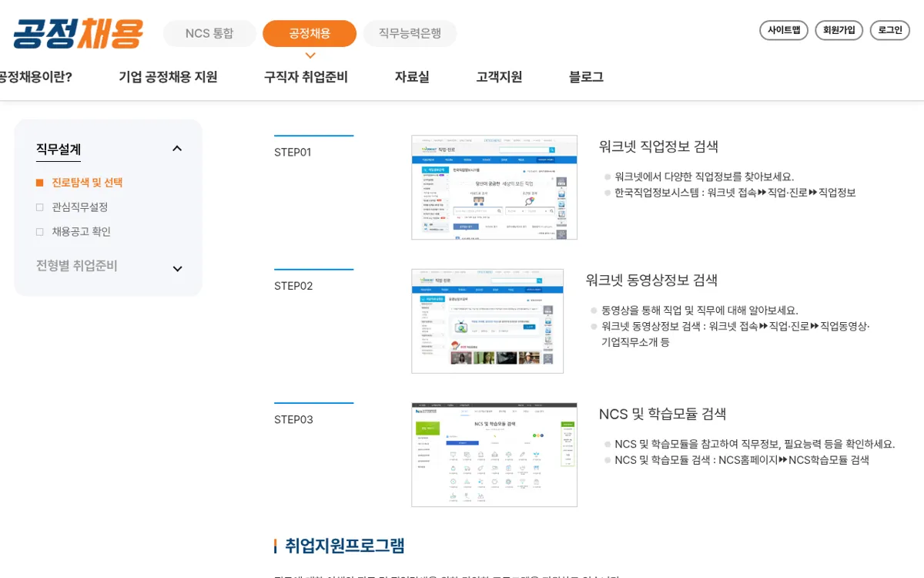
Task: Open the 사이트맵 button
Action: click(784, 30)
